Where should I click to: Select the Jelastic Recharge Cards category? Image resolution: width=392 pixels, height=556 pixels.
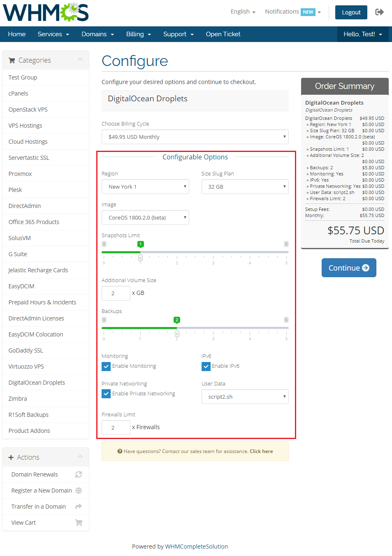click(46, 270)
